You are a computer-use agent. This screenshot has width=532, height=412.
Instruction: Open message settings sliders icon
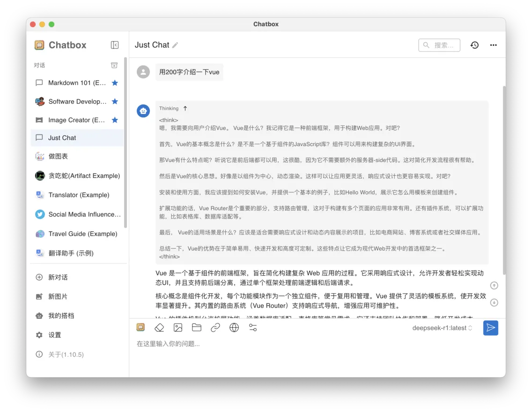click(253, 328)
